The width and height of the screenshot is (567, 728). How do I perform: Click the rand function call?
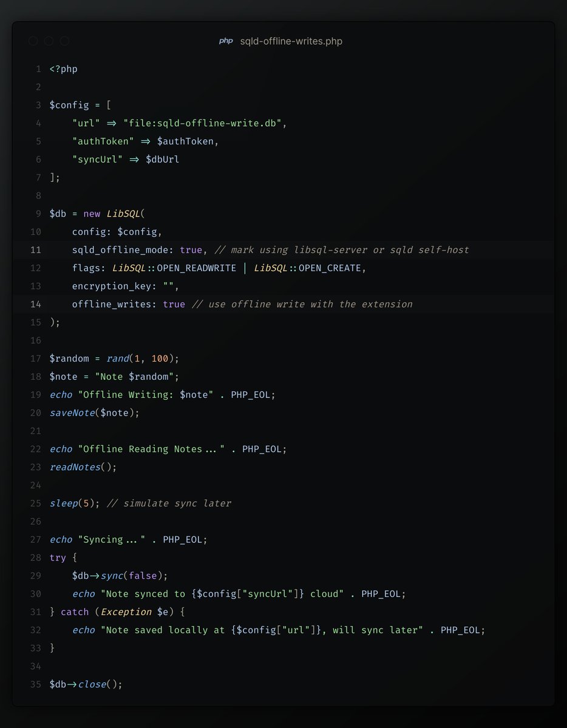click(x=118, y=359)
